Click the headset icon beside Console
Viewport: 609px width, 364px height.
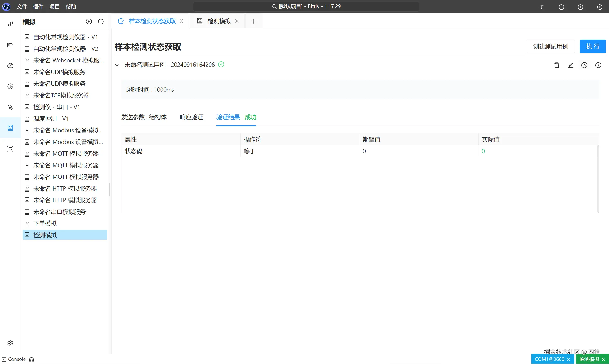tap(31, 359)
